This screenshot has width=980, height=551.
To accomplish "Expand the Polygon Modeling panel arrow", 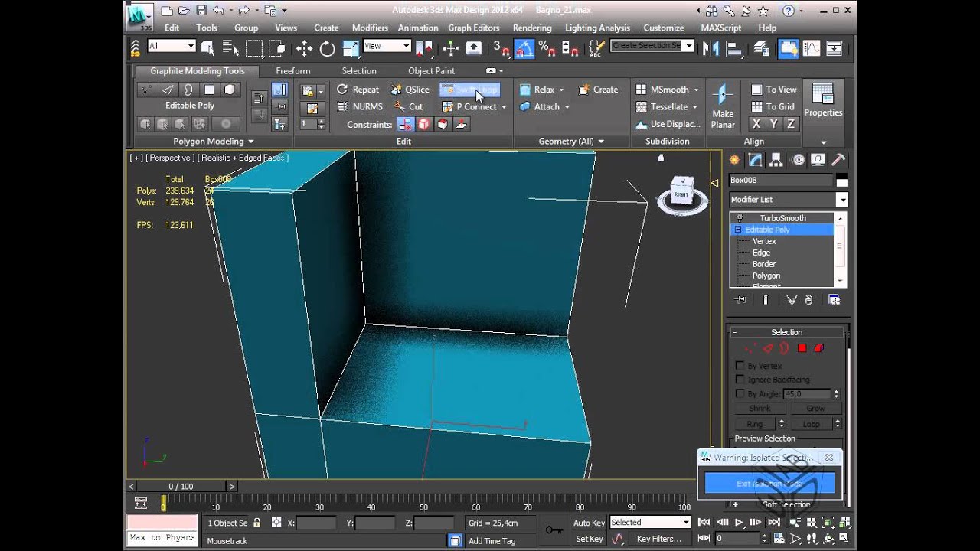I will (x=250, y=142).
